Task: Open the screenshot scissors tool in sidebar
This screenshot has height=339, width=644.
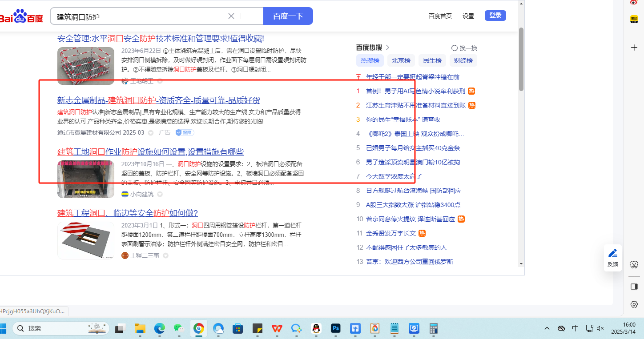Action: coord(634,265)
